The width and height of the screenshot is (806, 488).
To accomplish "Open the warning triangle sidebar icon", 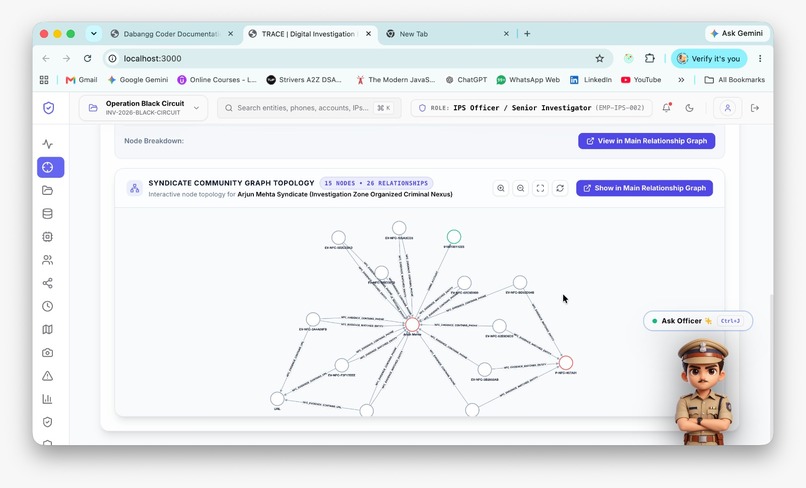I will pos(48,376).
